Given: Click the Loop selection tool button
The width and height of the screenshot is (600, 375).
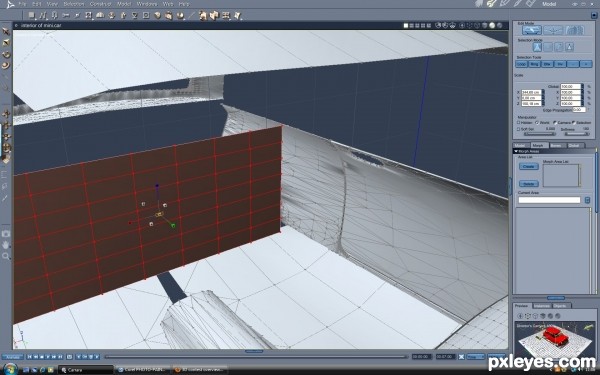Looking at the screenshot, I should 521,64.
